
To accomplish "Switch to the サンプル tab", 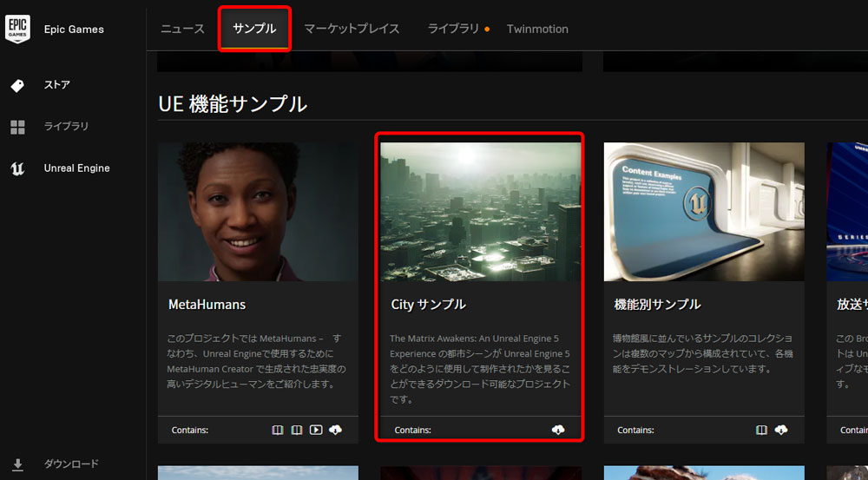I will click(x=254, y=29).
